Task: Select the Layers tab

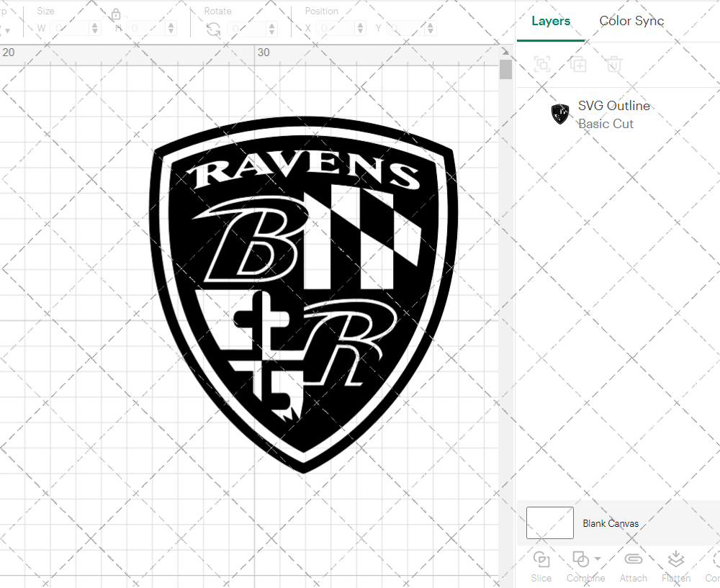Action: point(551,21)
